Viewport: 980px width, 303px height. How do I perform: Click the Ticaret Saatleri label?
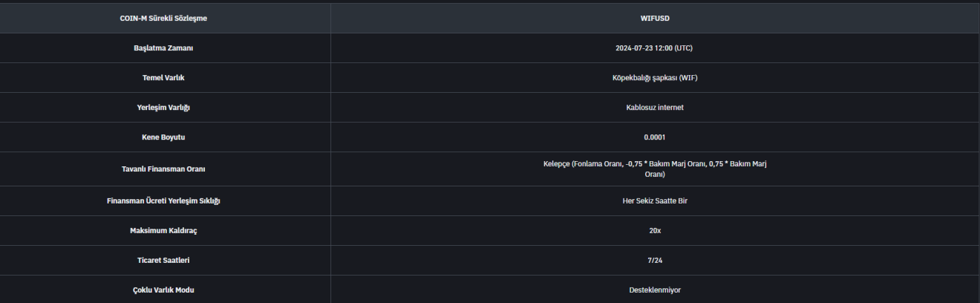(x=163, y=261)
